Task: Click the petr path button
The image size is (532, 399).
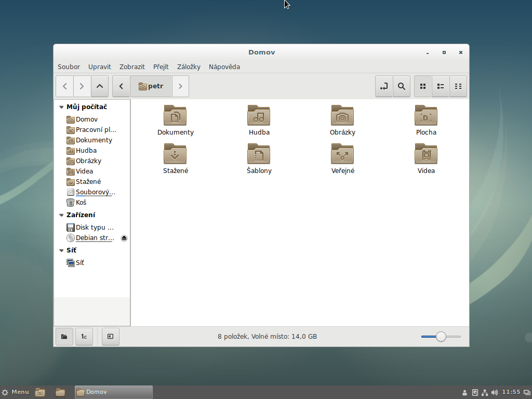Action: [x=151, y=86]
